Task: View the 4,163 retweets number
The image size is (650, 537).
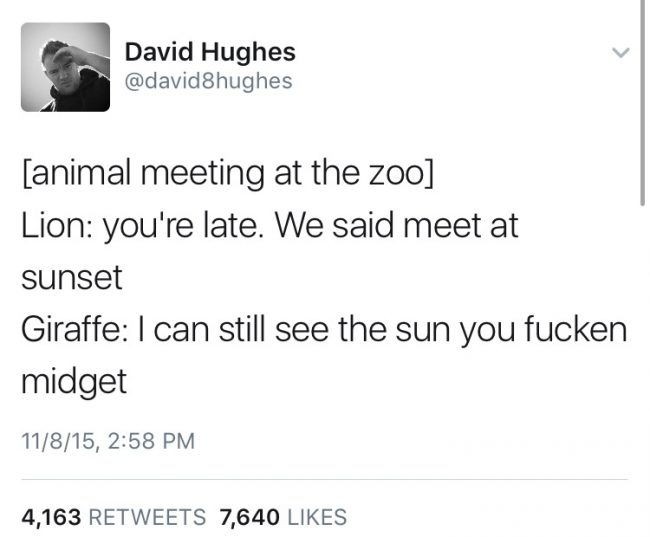Action: pos(51,518)
